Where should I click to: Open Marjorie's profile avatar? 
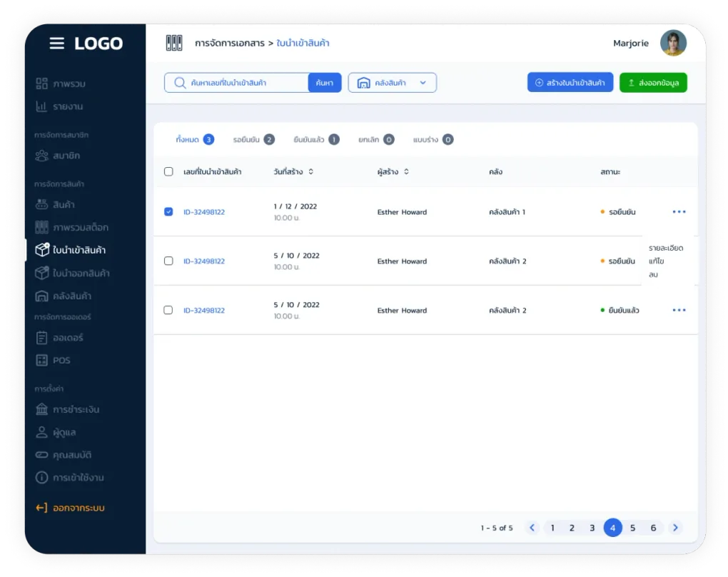pyautogui.click(x=673, y=44)
